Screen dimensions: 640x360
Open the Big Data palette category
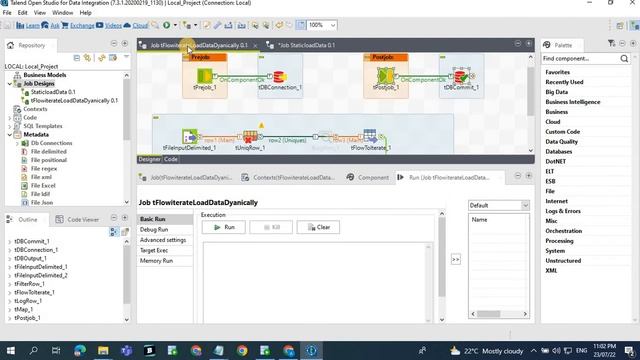[556, 92]
